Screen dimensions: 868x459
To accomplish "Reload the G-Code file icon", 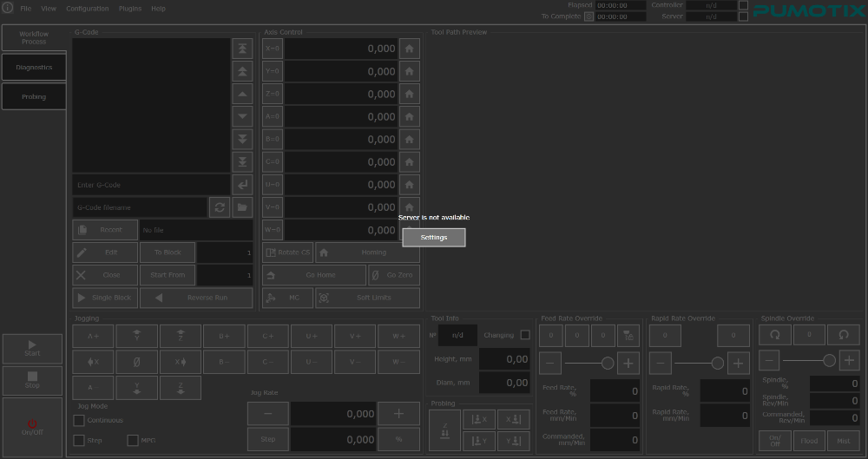I will 220,207.
